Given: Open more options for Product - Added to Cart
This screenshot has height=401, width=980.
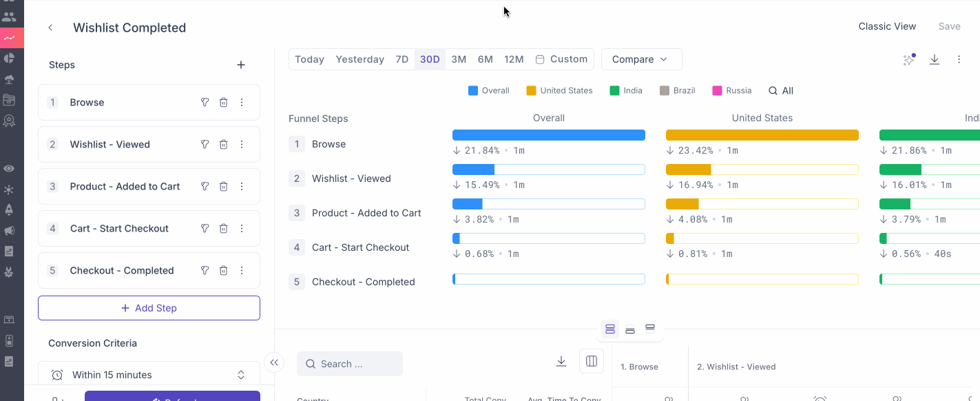Looking at the screenshot, I should pyautogui.click(x=242, y=187).
